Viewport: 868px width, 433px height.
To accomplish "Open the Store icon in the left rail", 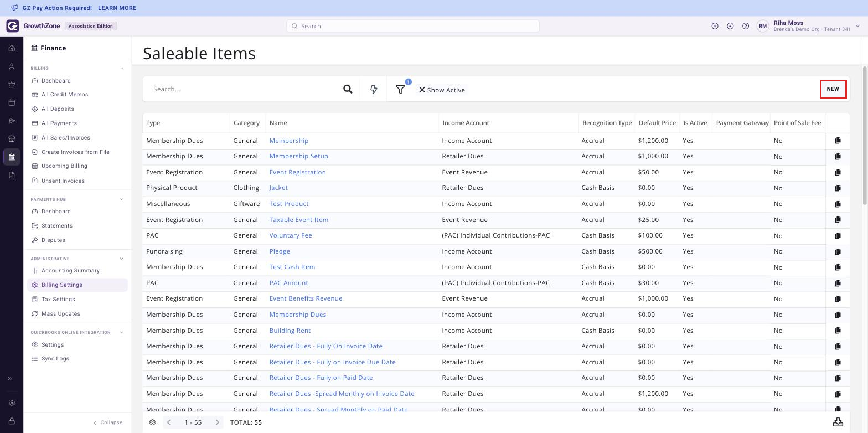I will (12, 139).
